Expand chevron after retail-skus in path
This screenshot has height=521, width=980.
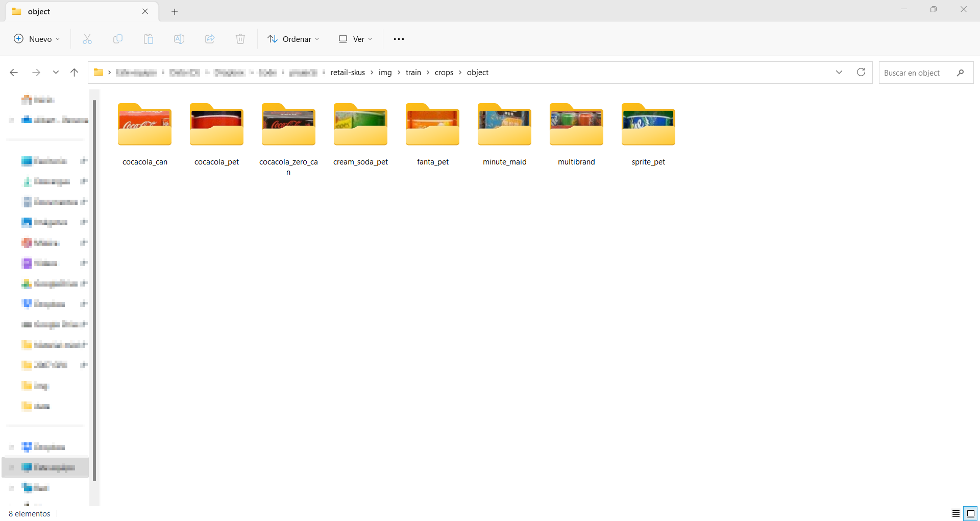pyautogui.click(x=372, y=73)
